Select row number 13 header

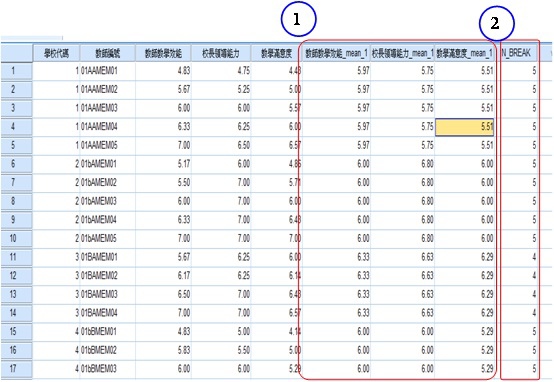click(x=17, y=294)
